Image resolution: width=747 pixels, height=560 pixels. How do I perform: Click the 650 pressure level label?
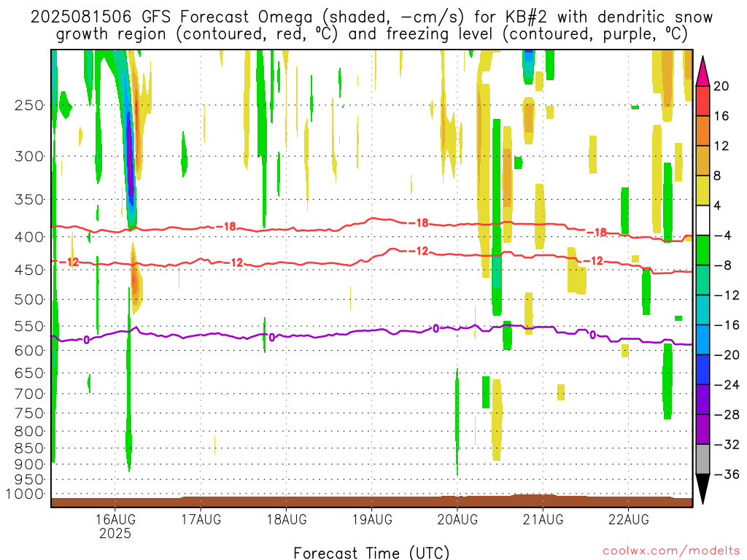pyautogui.click(x=29, y=373)
